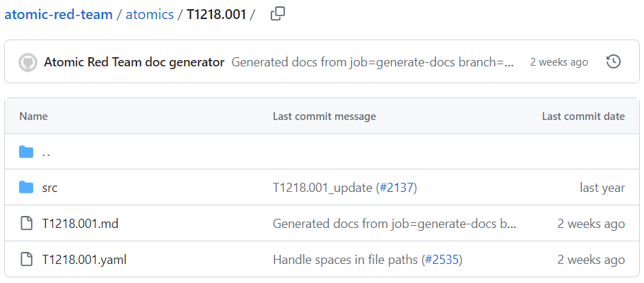Viewport: 644px width, 283px height.
Task: Click the src folder icon
Action: (26, 188)
